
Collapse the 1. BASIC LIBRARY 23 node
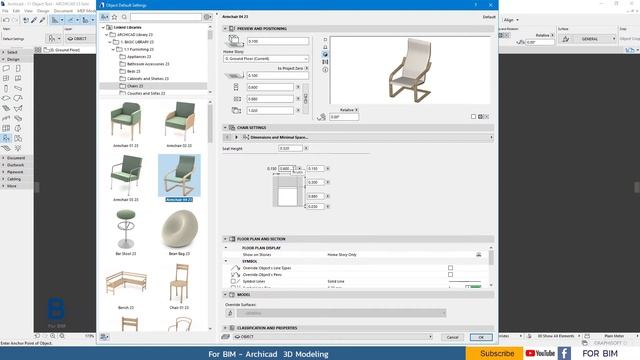coord(110,42)
